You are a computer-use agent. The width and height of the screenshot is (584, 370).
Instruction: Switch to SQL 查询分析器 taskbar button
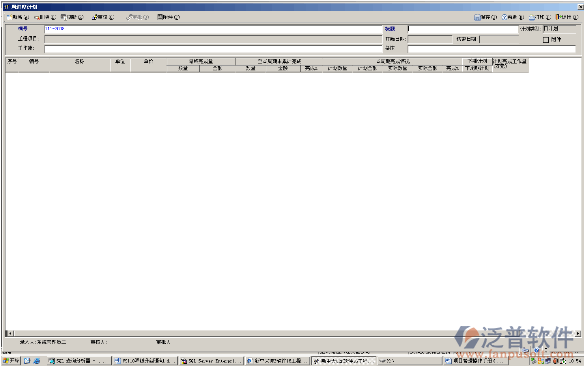click(79, 361)
